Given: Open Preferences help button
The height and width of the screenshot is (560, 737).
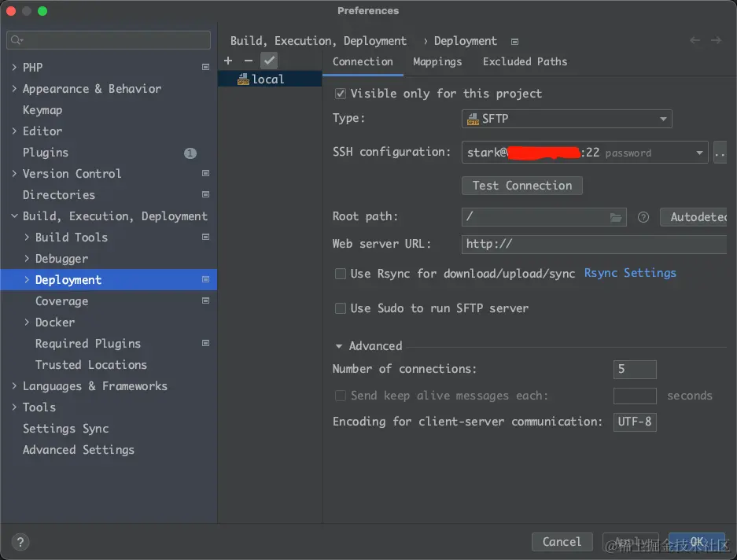Looking at the screenshot, I should point(20,542).
